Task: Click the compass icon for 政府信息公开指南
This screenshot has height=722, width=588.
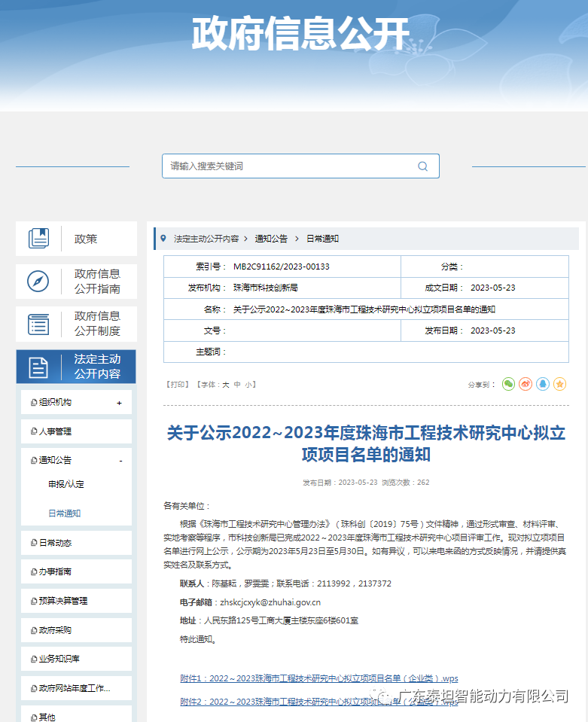Action: click(x=38, y=282)
